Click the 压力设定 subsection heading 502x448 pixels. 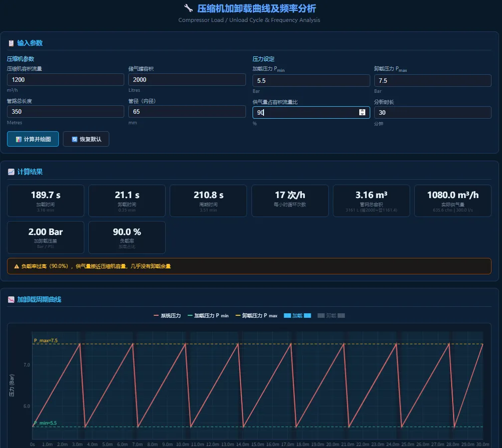tap(263, 59)
